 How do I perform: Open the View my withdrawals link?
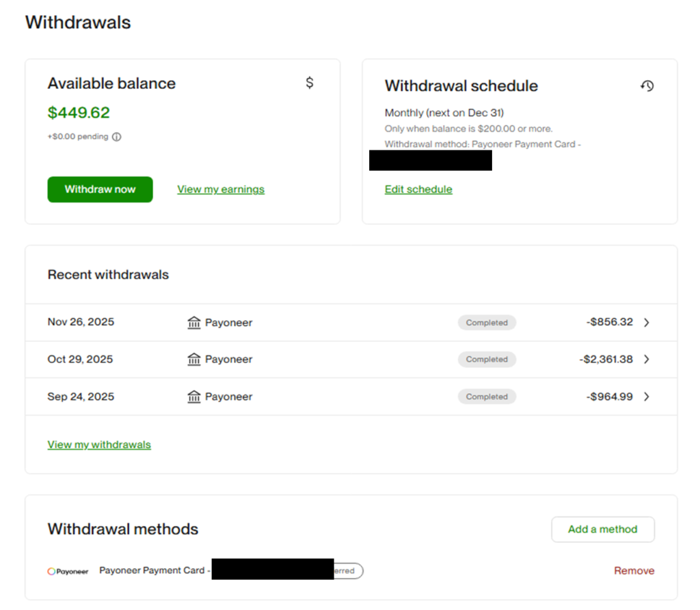99,445
